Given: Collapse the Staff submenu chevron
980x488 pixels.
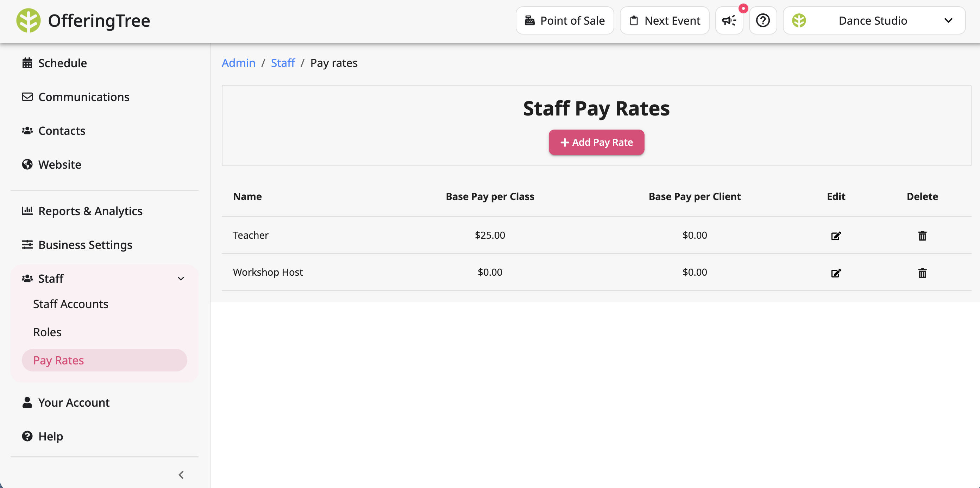Looking at the screenshot, I should 181,279.
